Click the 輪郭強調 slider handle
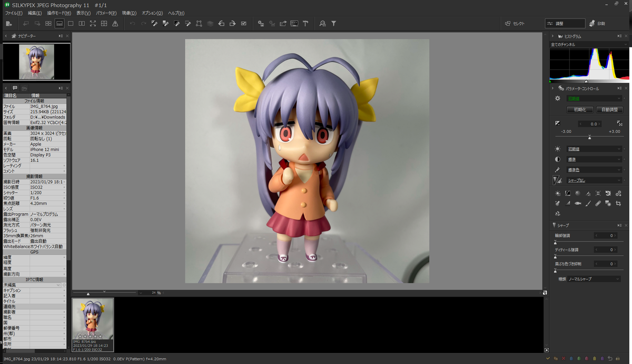Image resolution: width=632 pixels, height=364 pixels. 556,242
